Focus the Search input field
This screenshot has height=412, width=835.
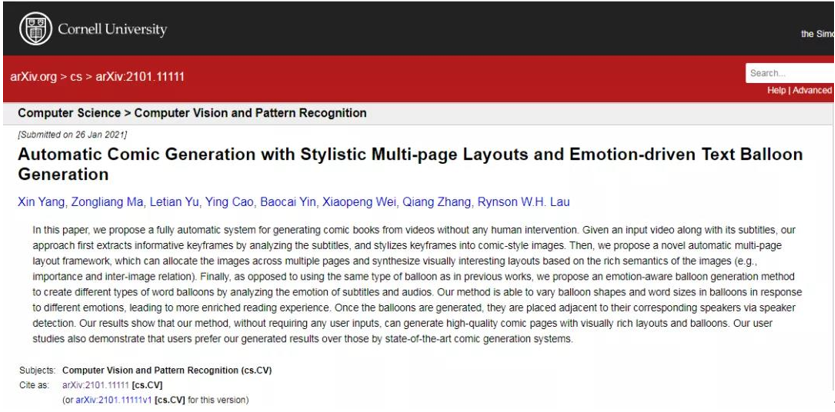tap(790, 73)
